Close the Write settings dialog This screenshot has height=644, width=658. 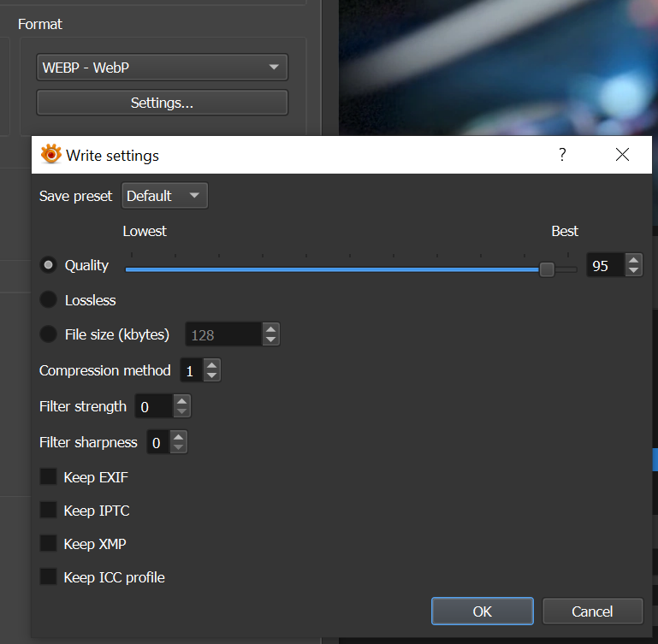click(x=622, y=155)
